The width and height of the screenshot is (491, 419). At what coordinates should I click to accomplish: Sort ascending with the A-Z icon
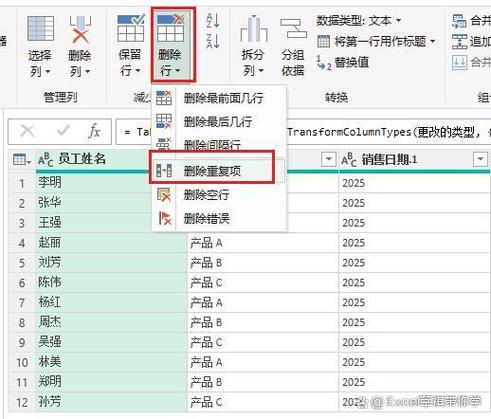pyautogui.click(x=212, y=21)
